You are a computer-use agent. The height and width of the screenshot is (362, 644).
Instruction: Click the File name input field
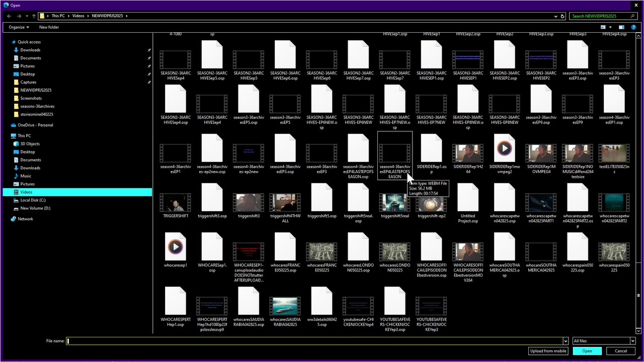point(314,341)
